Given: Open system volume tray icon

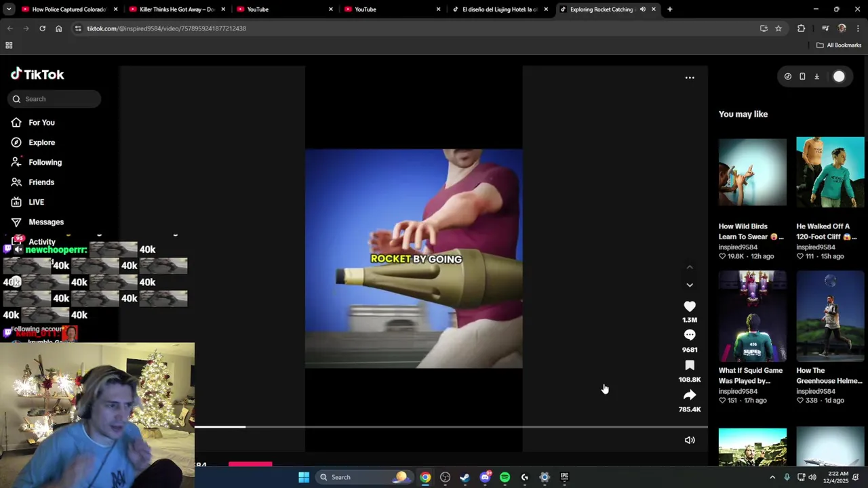Looking at the screenshot, I should 812,477.
